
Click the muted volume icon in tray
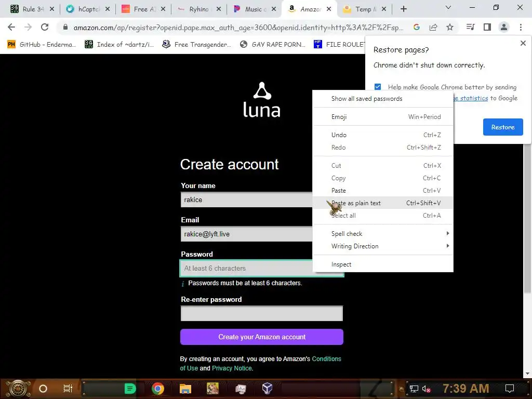pyautogui.click(x=426, y=389)
